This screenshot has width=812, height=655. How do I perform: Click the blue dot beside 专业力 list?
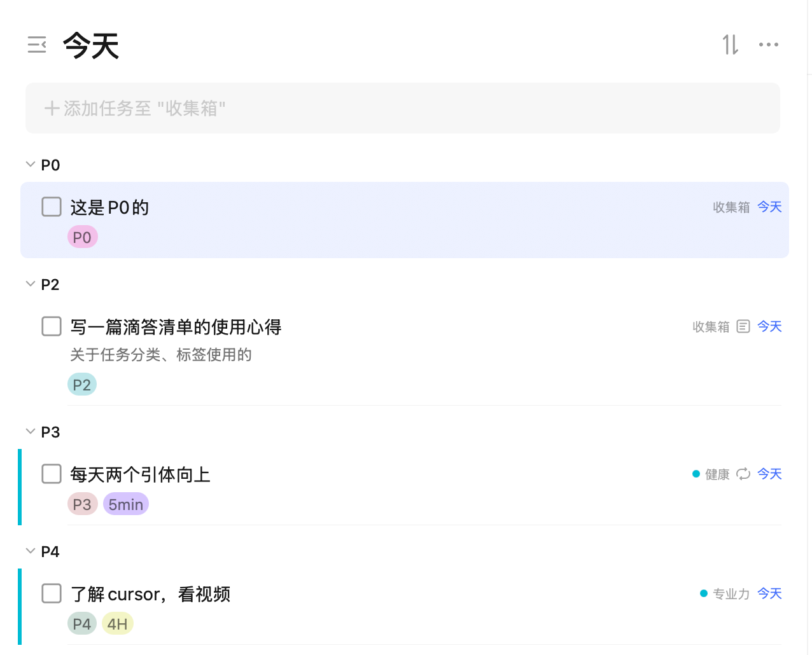[704, 593]
